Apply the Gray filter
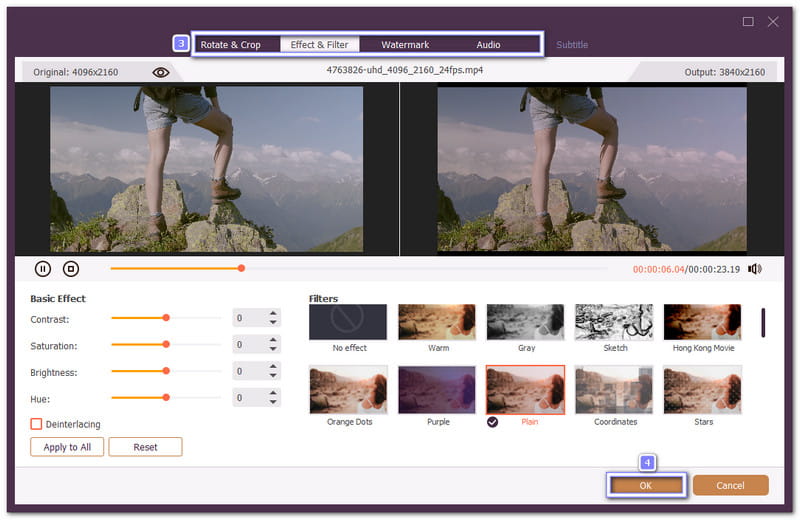The image size is (800, 520). tap(526, 322)
